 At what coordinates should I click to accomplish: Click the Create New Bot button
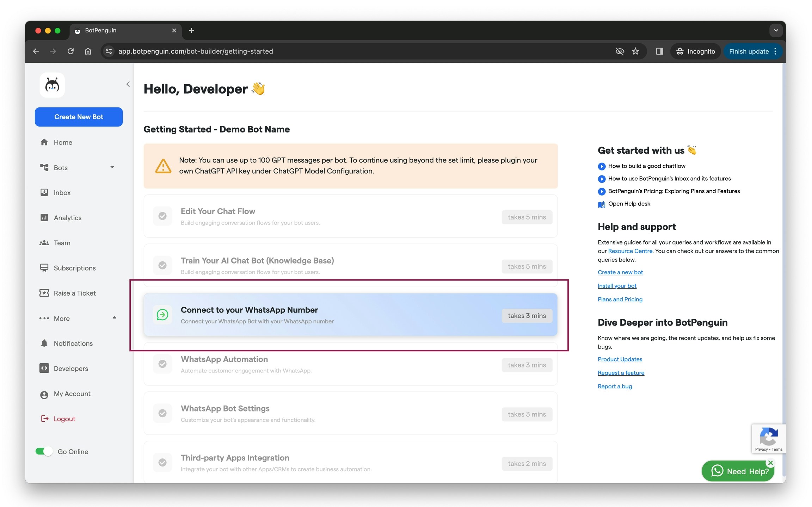tap(79, 117)
